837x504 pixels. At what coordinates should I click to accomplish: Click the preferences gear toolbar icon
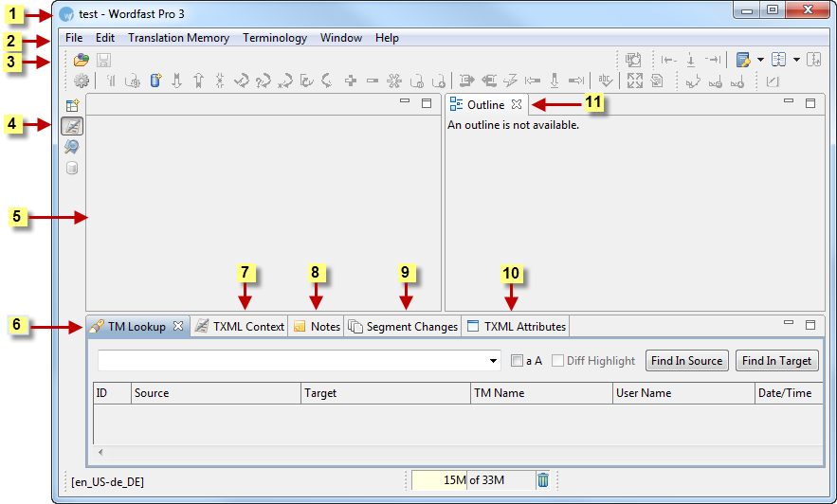(x=82, y=81)
